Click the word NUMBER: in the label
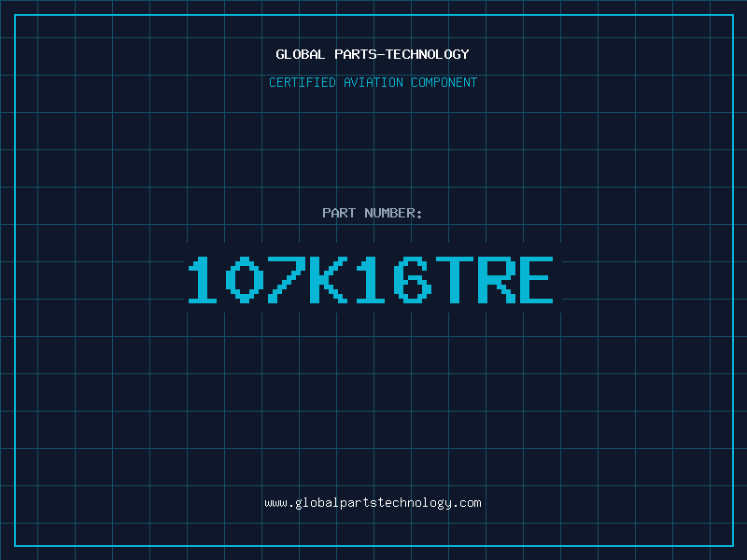The width and height of the screenshot is (747, 560). point(394,213)
